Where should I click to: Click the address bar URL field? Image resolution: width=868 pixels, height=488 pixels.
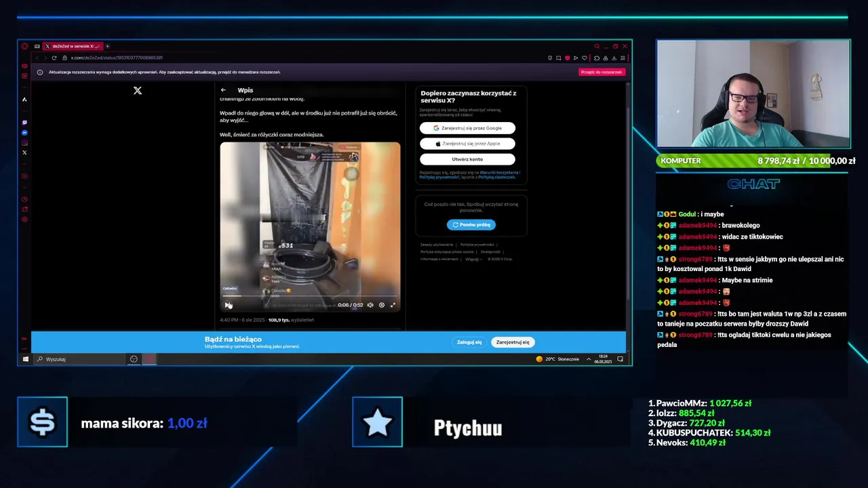click(305, 58)
